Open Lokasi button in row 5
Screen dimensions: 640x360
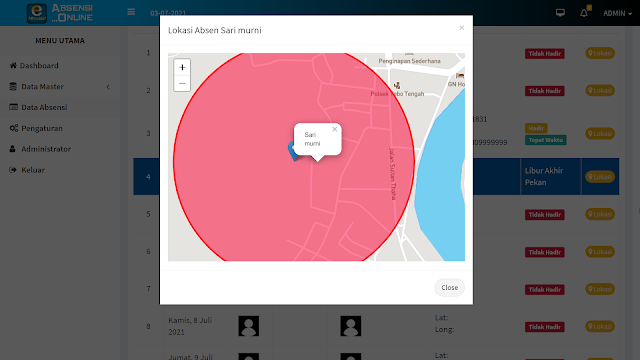pyautogui.click(x=600, y=214)
